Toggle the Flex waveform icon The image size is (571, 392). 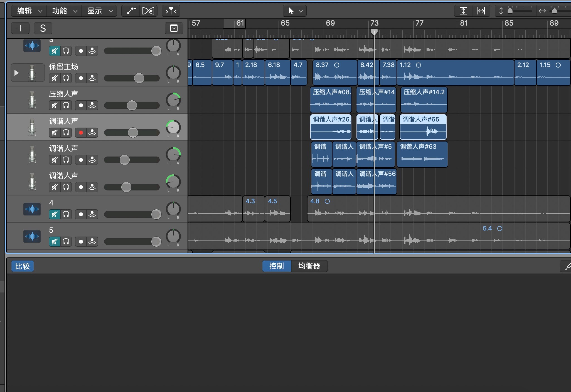tap(148, 11)
